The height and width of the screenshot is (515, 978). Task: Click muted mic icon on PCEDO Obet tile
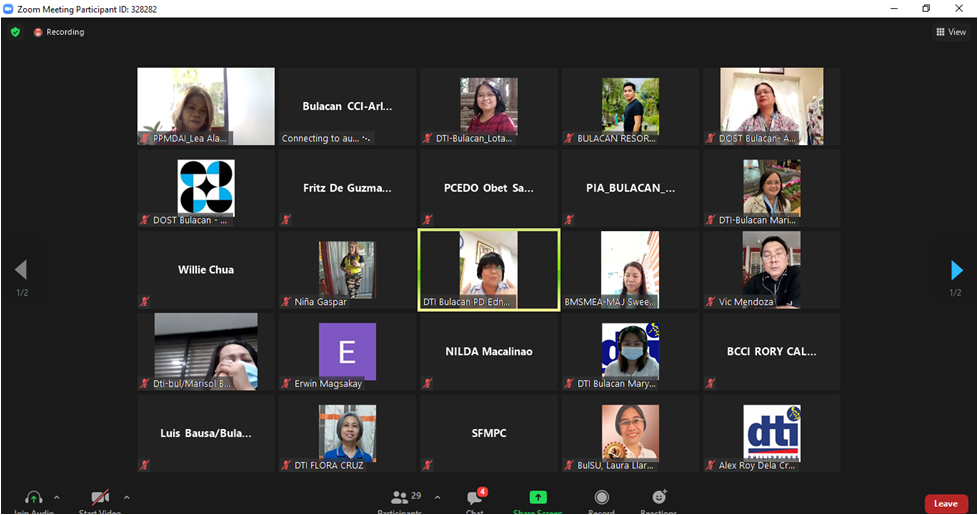tap(428, 220)
